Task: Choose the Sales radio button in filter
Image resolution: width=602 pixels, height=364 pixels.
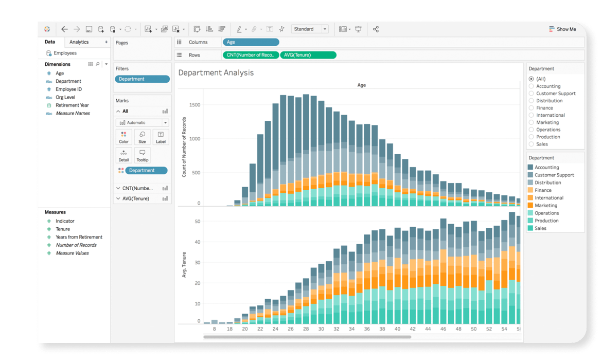Action: [532, 144]
